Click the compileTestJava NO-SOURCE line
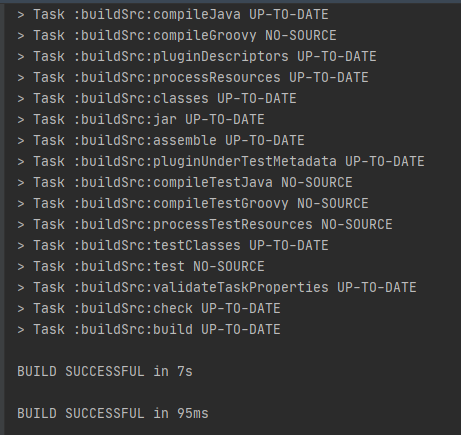This screenshot has width=461, height=435. pos(185,183)
